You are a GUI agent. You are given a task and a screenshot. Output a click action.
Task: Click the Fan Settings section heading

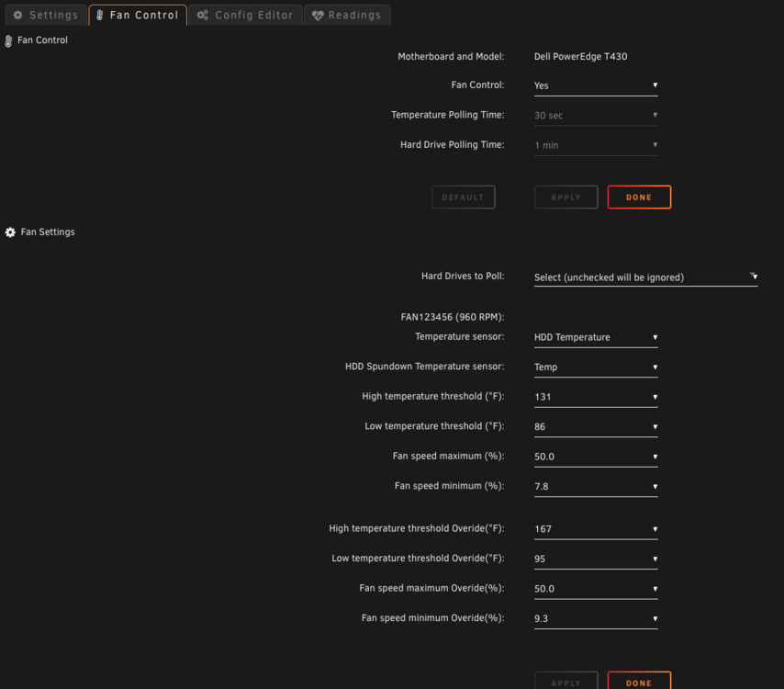pyautogui.click(x=48, y=232)
